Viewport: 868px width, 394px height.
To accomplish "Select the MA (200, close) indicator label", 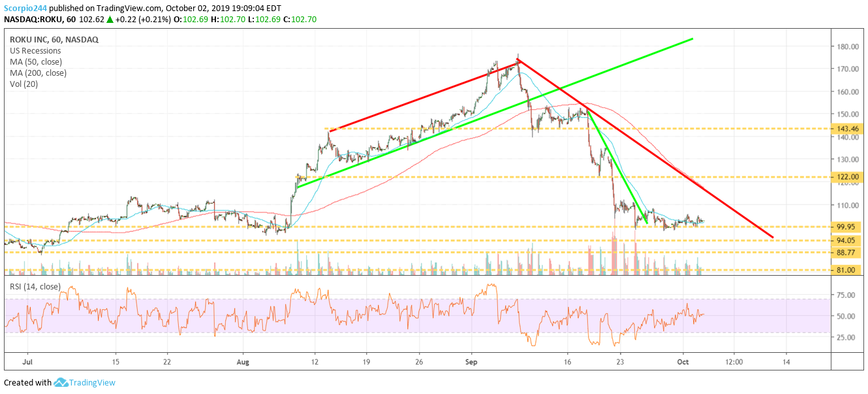I will (x=38, y=73).
